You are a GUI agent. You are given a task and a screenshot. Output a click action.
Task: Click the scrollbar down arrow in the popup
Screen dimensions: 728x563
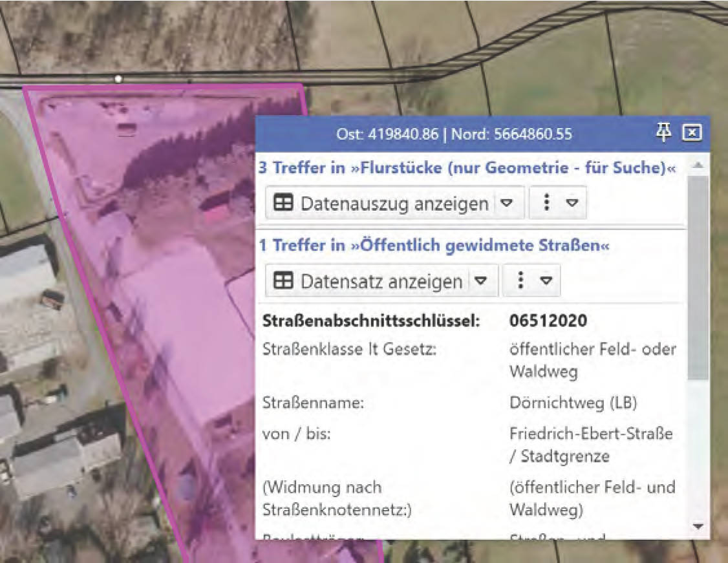tap(699, 527)
